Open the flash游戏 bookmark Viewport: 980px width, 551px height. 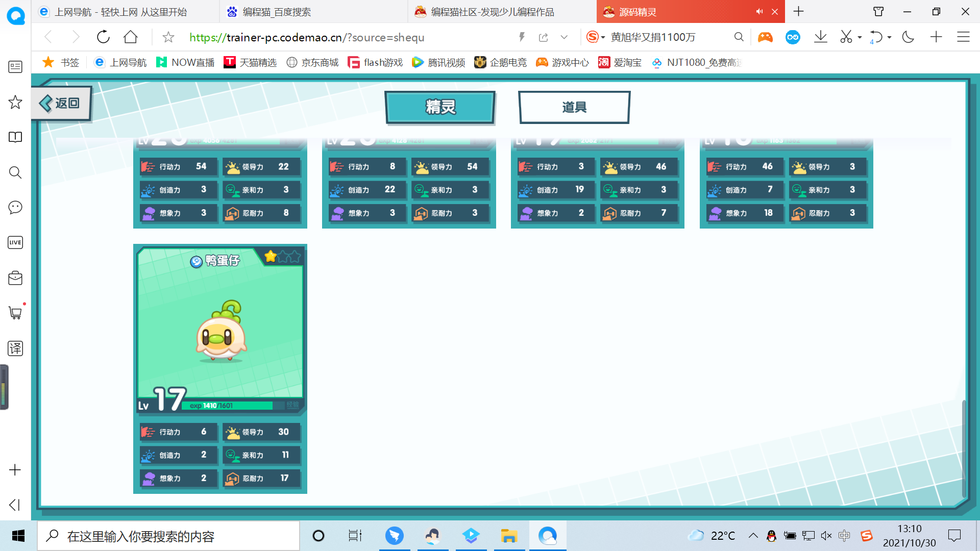(x=375, y=62)
